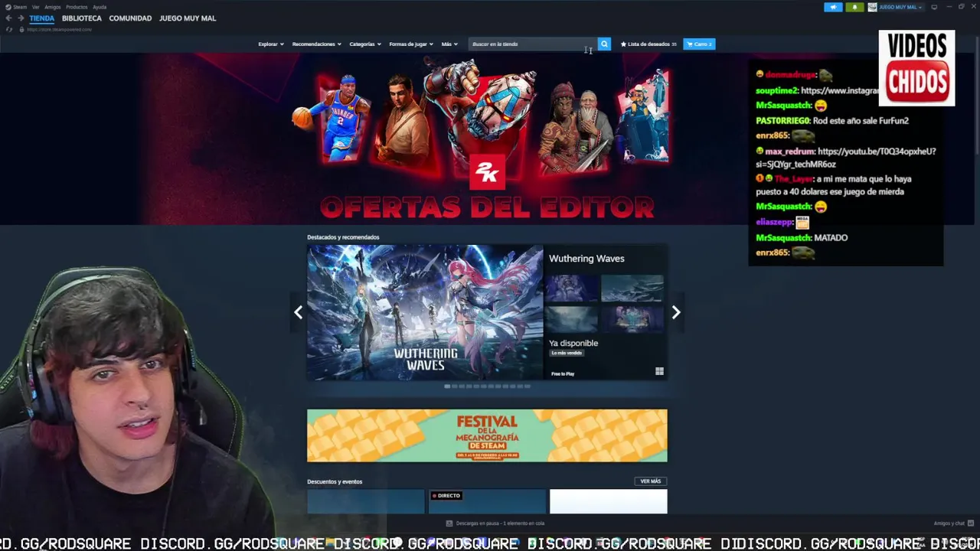
Task: Open the Productos menu
Action: (x=77, y=7)
